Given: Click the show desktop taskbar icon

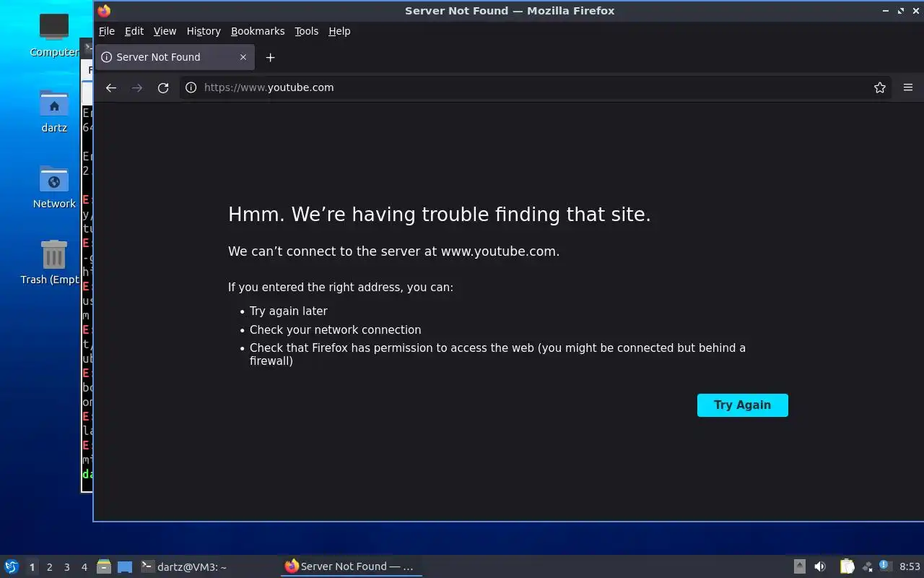Looking at the screenshot, I should [125, 566].
